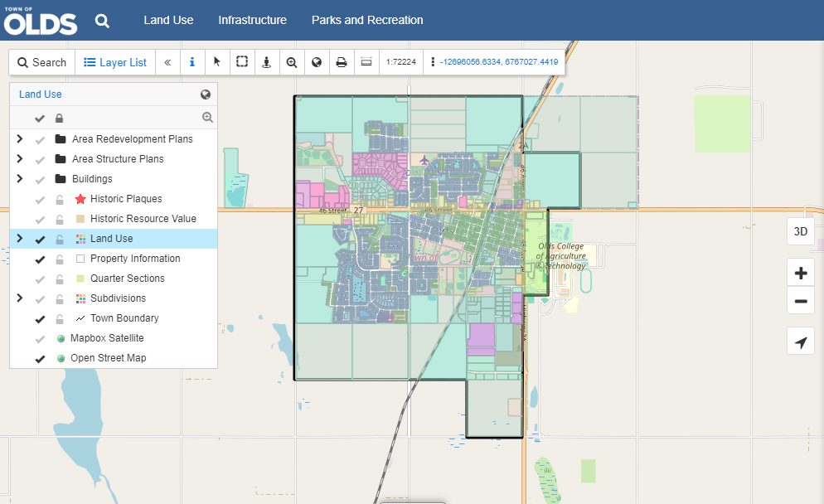
Task: Switch map to 3D view
Action: tap(800, 231)
